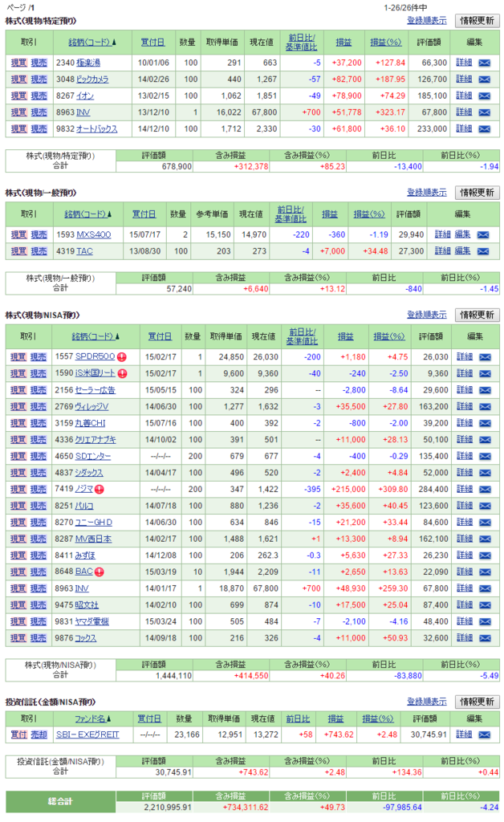Click the mail icon for 4837 シダックス
This screenshot has width=504, height=822.
(x=485, y=473)
